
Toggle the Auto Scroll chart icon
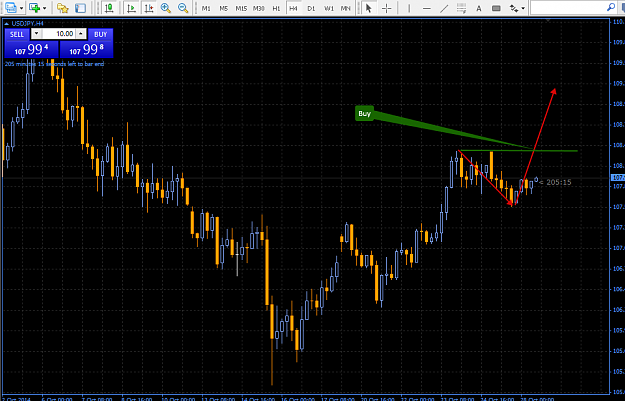click(131, 8)
